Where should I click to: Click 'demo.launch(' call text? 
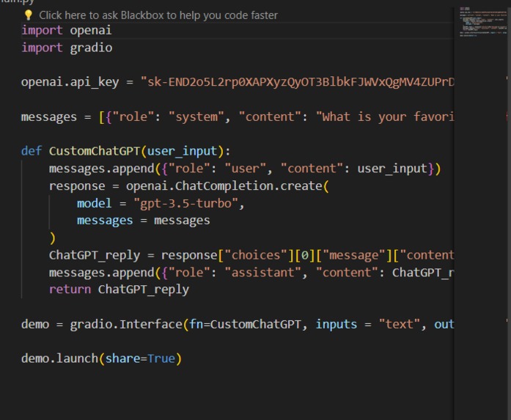[x=63, y=358]
